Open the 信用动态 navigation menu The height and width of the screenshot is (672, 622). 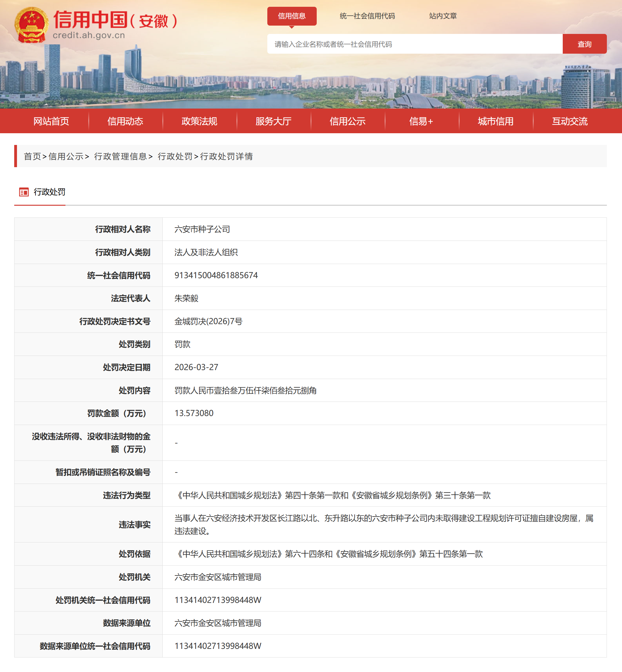pyautogui.click(x=125, y=121)
